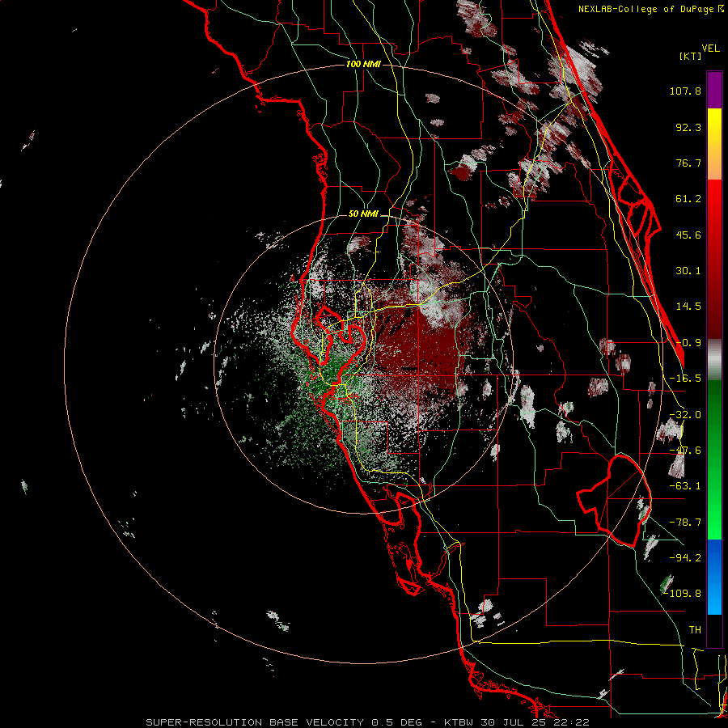This screenshot has height=728, width=728.
Task: Pick the blue segment of velocity scale
Action: tap(714, 577)
